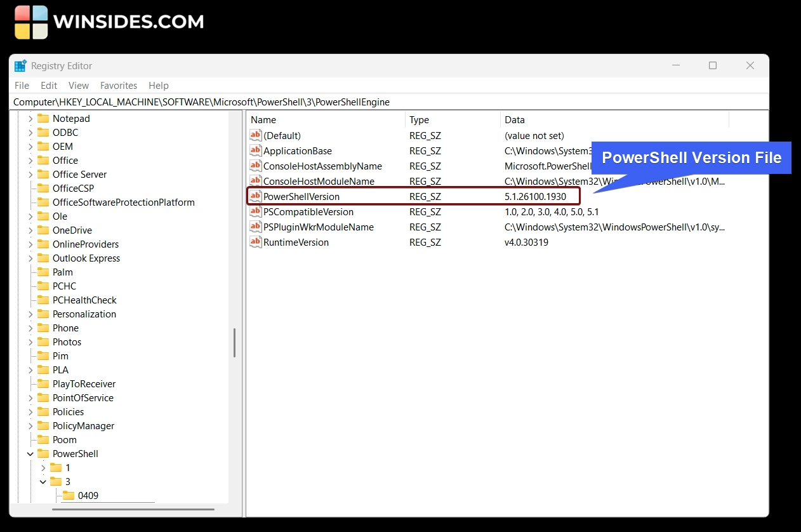801x532 pixels.
Task: Select the ApplicationBase value icon
Action: point(256,151)
